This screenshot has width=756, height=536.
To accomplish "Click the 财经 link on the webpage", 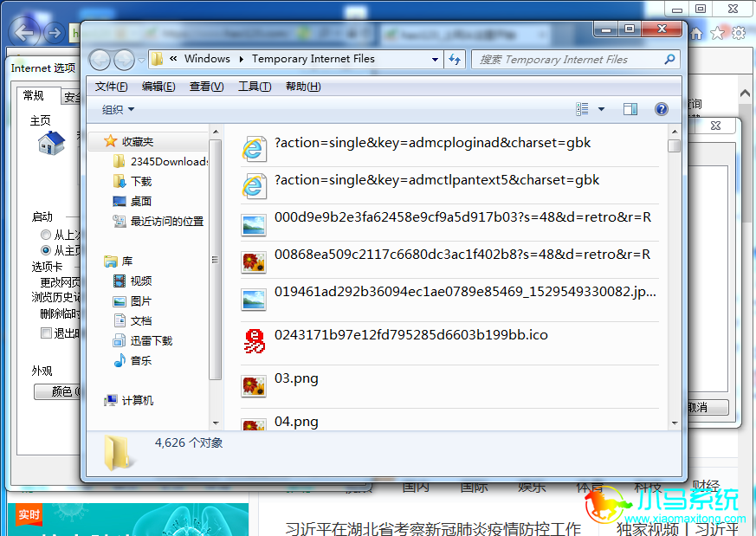I will coord(706,487).
